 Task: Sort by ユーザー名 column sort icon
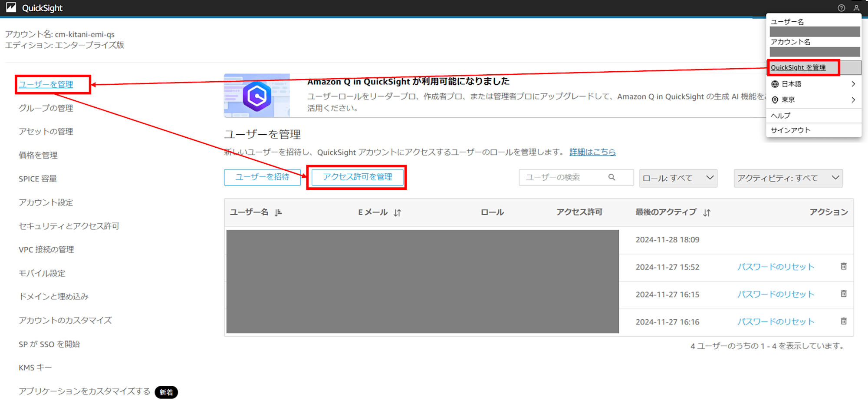pos(278,212)
